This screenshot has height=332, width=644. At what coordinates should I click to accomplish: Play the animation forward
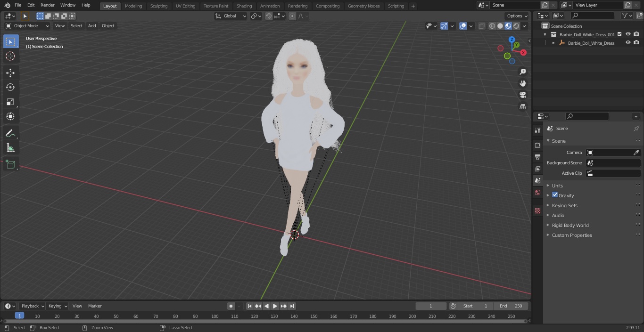click(x=275, y=306)
